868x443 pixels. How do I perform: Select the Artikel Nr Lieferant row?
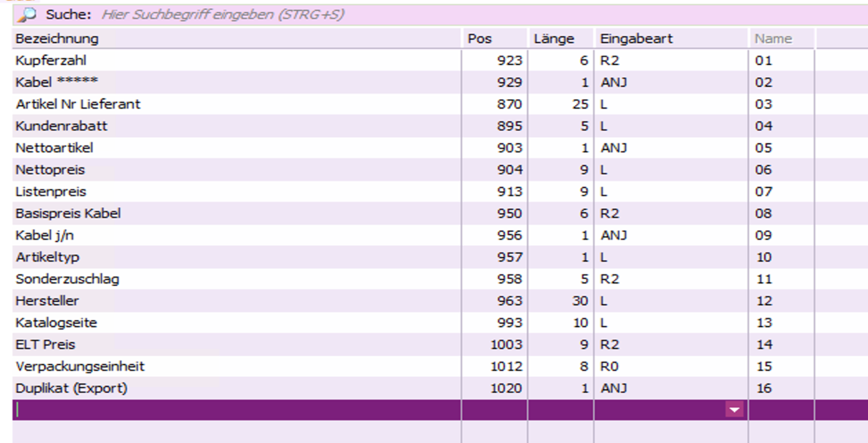tap(78, 104)
